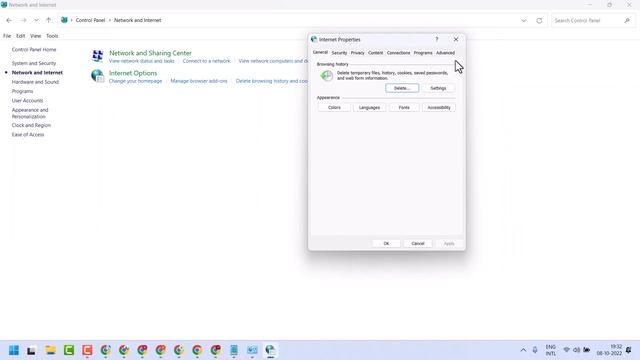Screen dimensions: 640x360
Task: Open the Edit menu
Action: click(x=20, y=36)
